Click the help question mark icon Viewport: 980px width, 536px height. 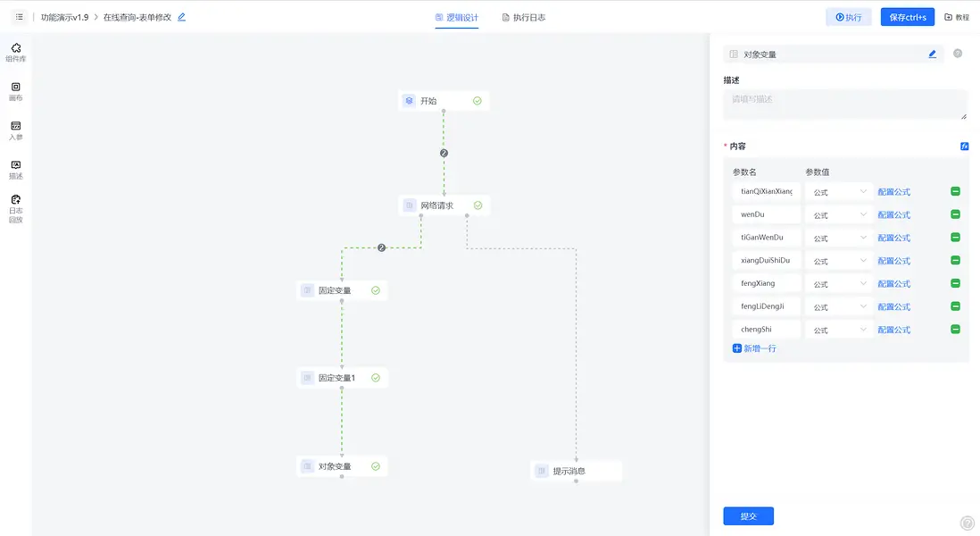click(958, 54)
